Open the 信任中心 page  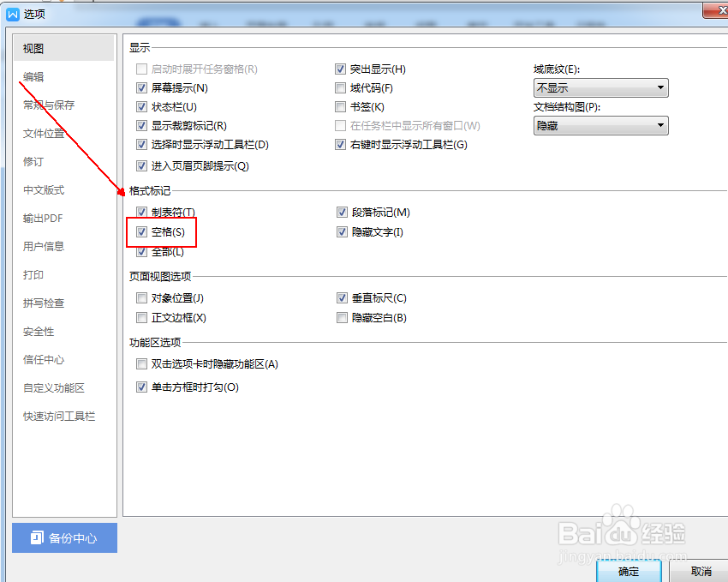[x=44, y=359]
